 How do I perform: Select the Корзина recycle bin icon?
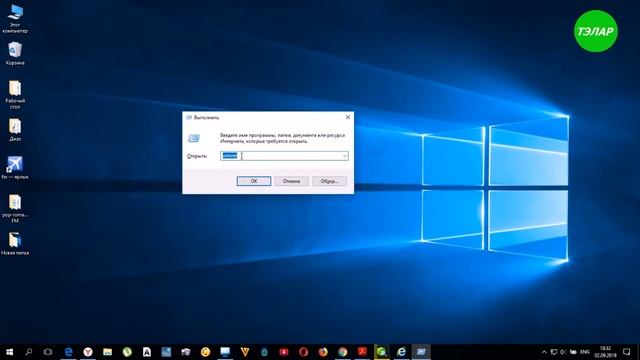pos(15,53)
